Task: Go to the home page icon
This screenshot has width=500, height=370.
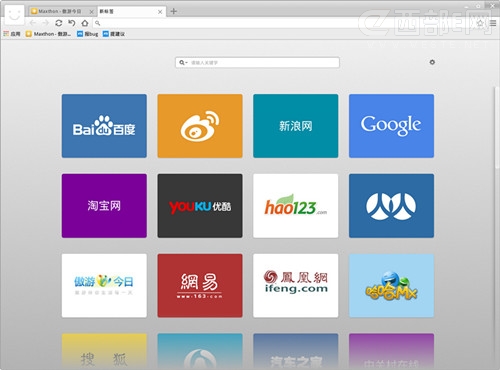Action: (85, 23)
